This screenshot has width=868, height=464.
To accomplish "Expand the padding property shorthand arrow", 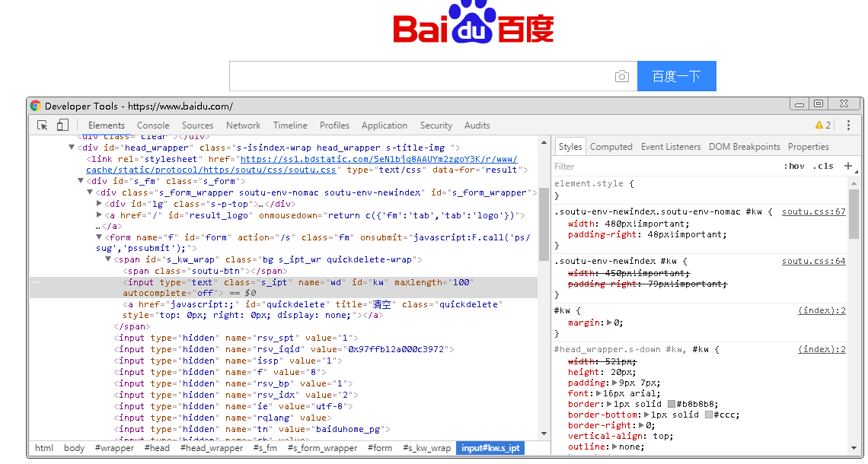I will [615, 383].
